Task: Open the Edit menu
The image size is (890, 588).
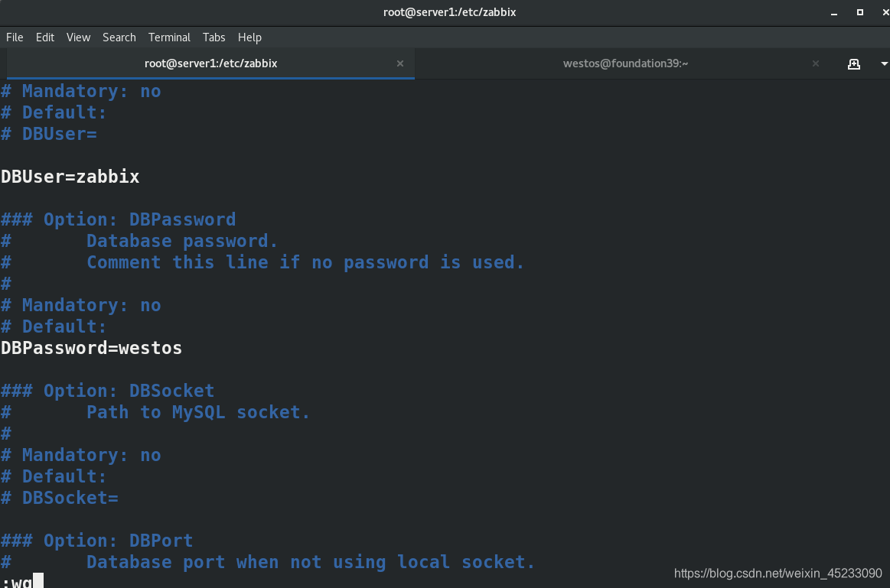Action: point(45,37)
